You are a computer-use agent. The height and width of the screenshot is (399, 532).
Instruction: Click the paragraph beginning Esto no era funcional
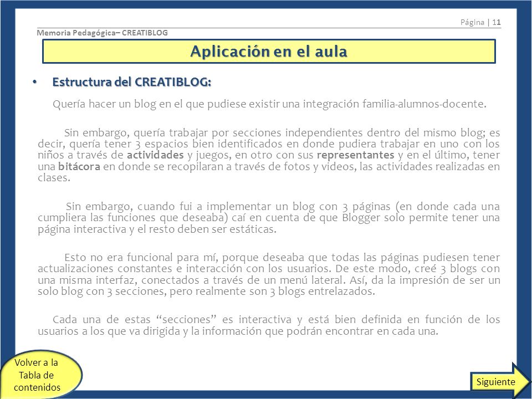269,274
